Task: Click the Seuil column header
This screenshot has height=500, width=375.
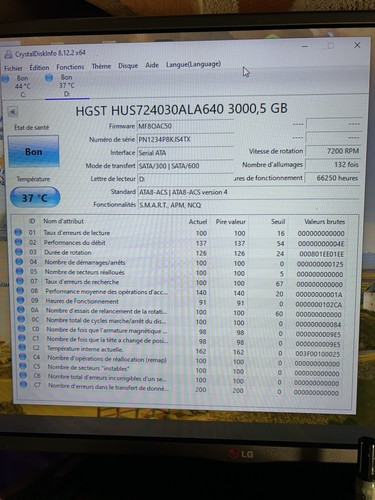Action: 278,222
